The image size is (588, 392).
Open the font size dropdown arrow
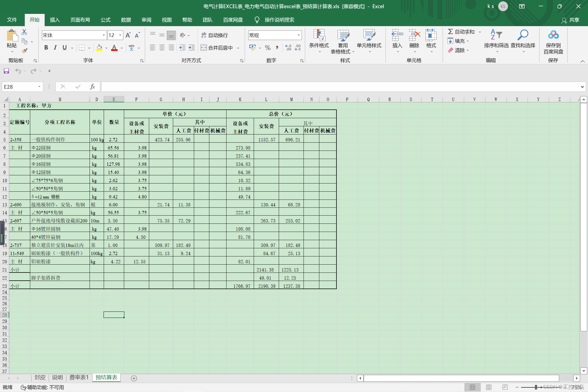coord(120,35)
